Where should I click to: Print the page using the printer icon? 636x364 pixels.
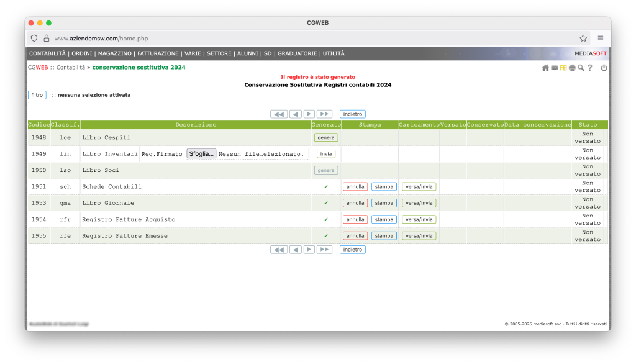click(572, 68)
